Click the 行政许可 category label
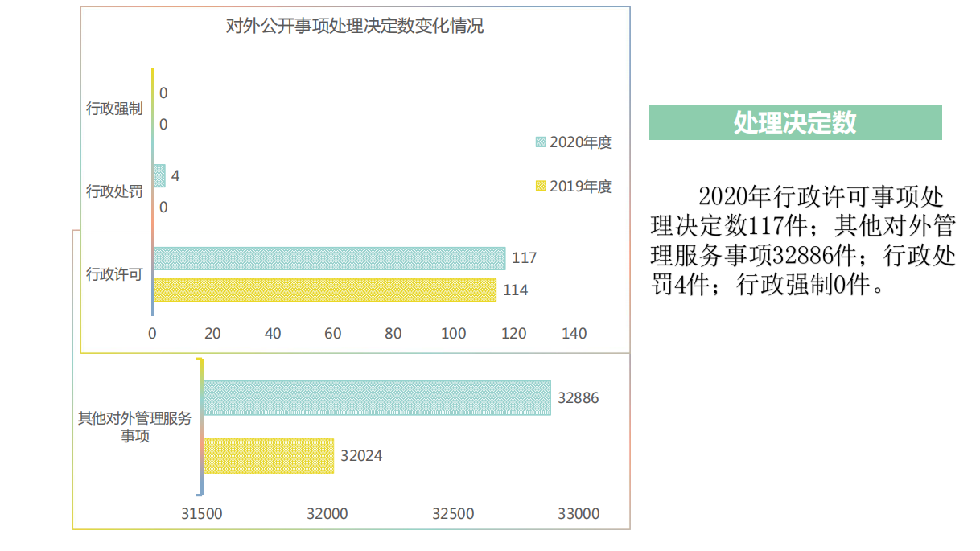 [114, 274]
